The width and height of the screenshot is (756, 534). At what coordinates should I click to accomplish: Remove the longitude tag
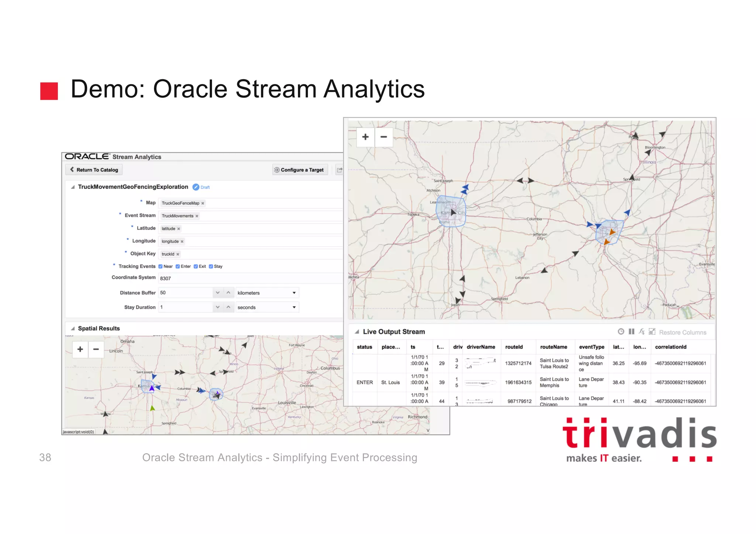(x=182, y=242)
